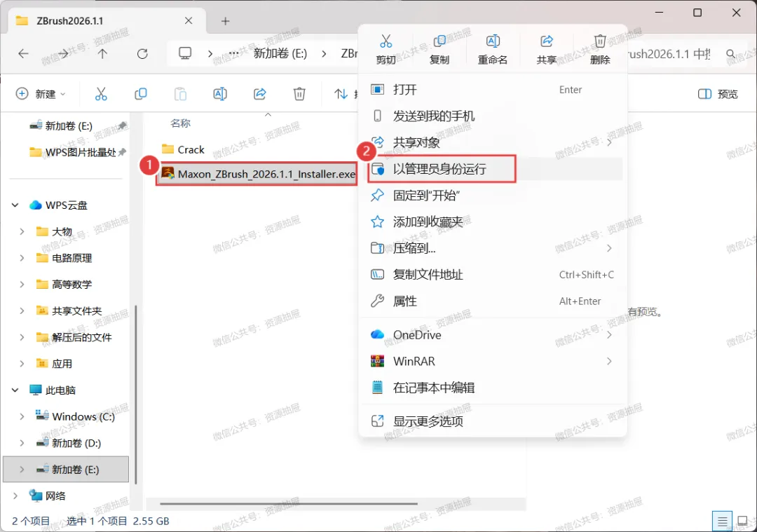Click the Copy icon in Explorer toolbar
Image resolution: width=757 pixels, height=532 pixels.
point(140,94)
